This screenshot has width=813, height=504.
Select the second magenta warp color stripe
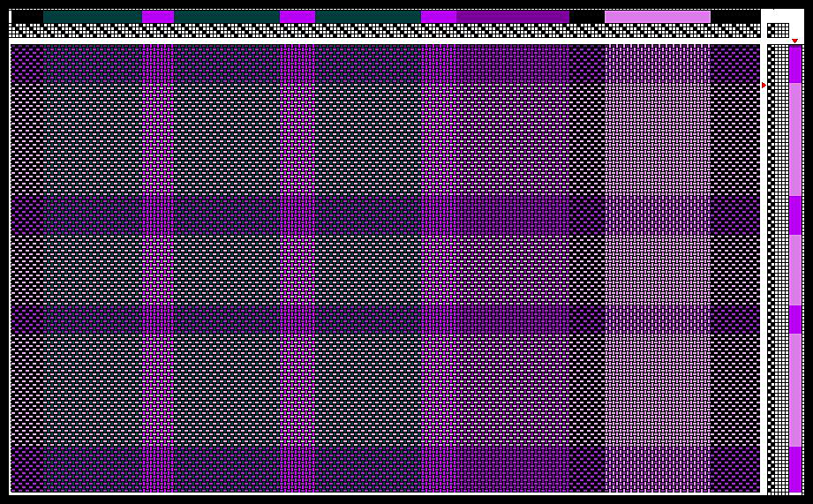click(297, 17)
